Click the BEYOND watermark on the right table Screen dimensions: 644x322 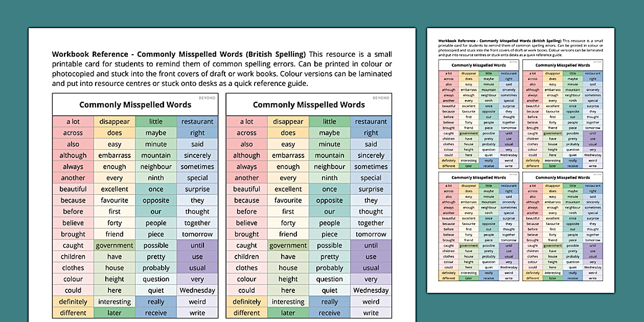click(x=381, y=98)
